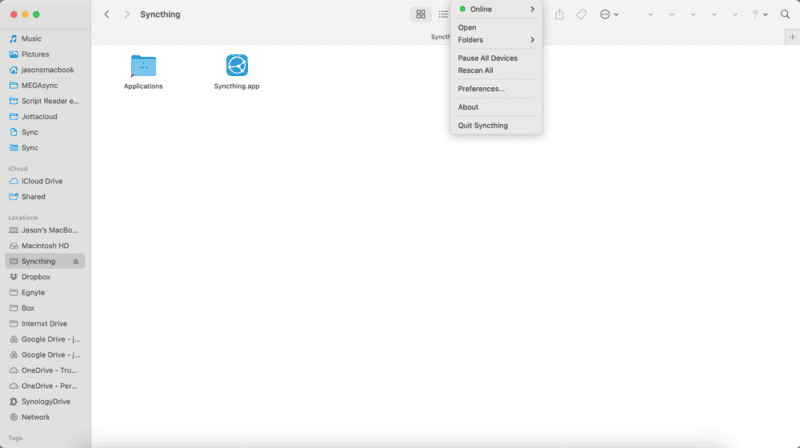Open Preferences... from Syncthing menu
The height and width of the screenshot is (448, 800).
point(481,89)
